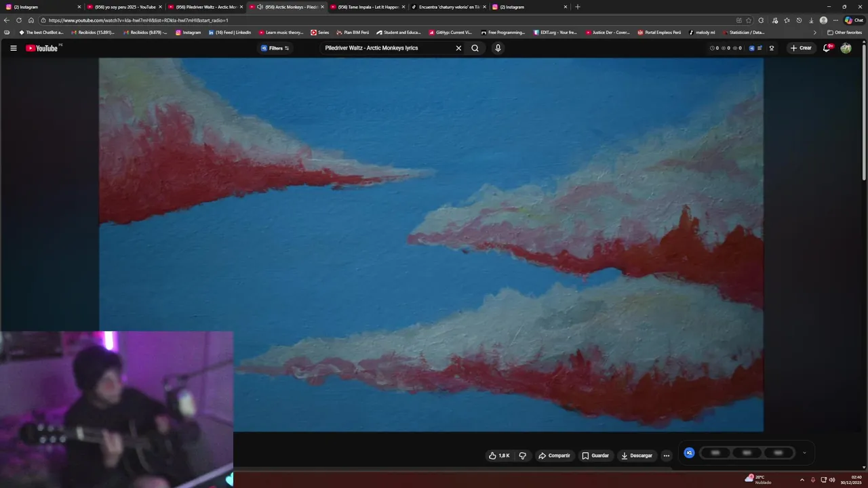Open the YouTube account avatar menu
Viewport: 868px width, 488px height.
click(x=846, y=48)
